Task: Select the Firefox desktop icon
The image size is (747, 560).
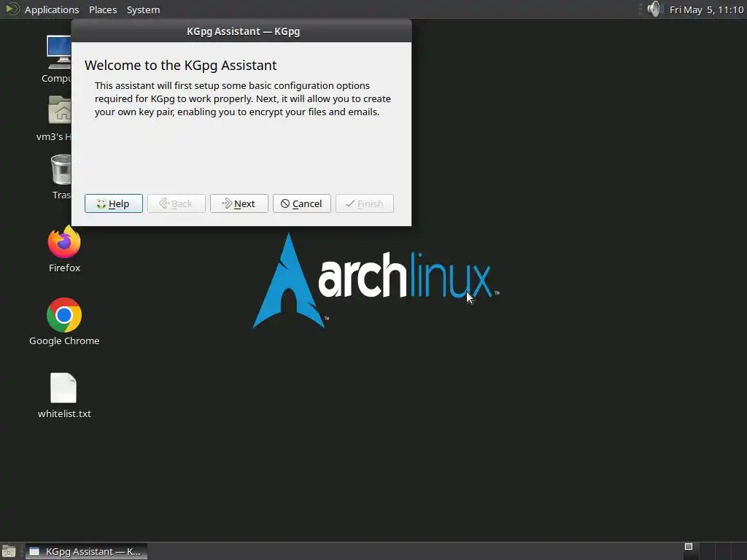Action: (x=64, y=242)
